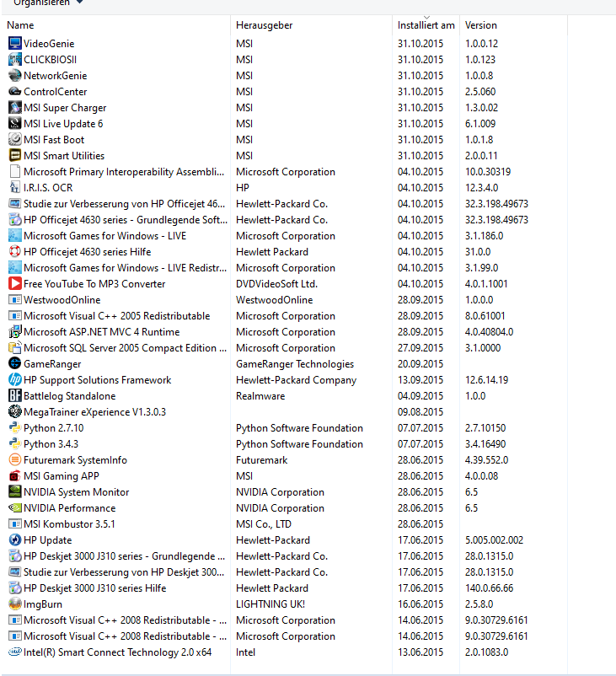Click the MSI Super Charger icon
This screenshot has width=616, height=676.
point(14,107)
